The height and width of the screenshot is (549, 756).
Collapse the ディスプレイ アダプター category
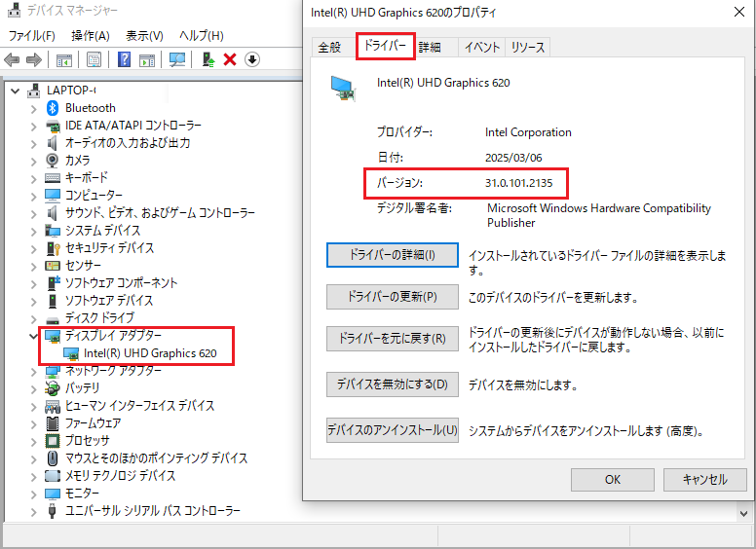[33, 336]
